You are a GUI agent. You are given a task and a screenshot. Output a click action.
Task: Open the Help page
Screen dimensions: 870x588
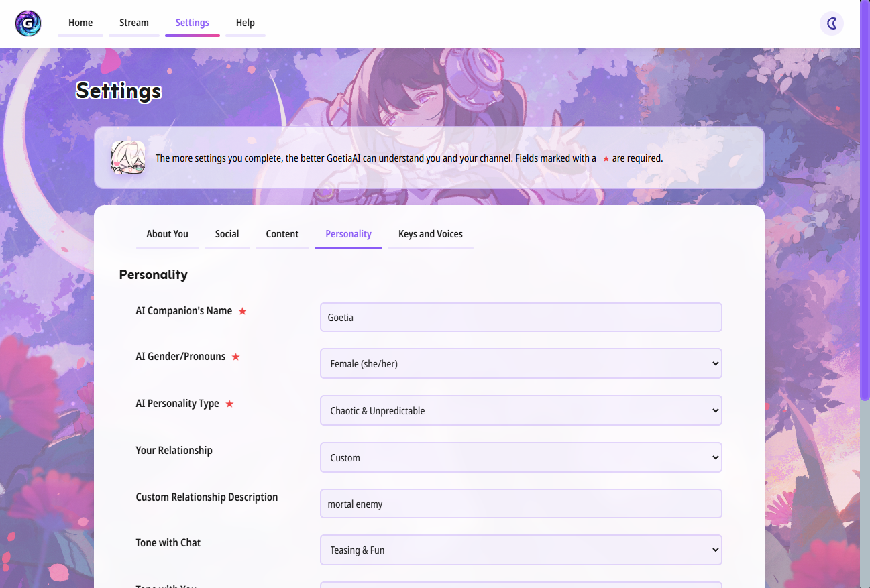[245, 22]
